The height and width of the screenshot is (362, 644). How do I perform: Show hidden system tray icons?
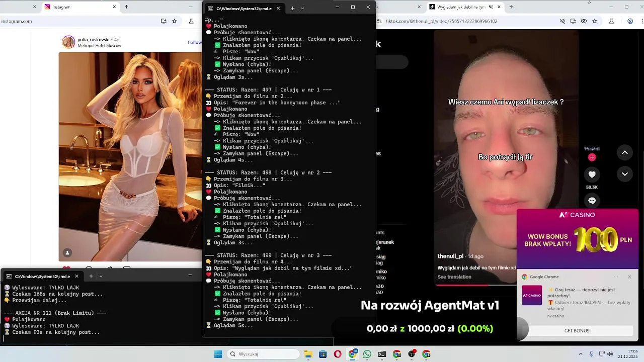pyautogui.click(x=581, y=354)
